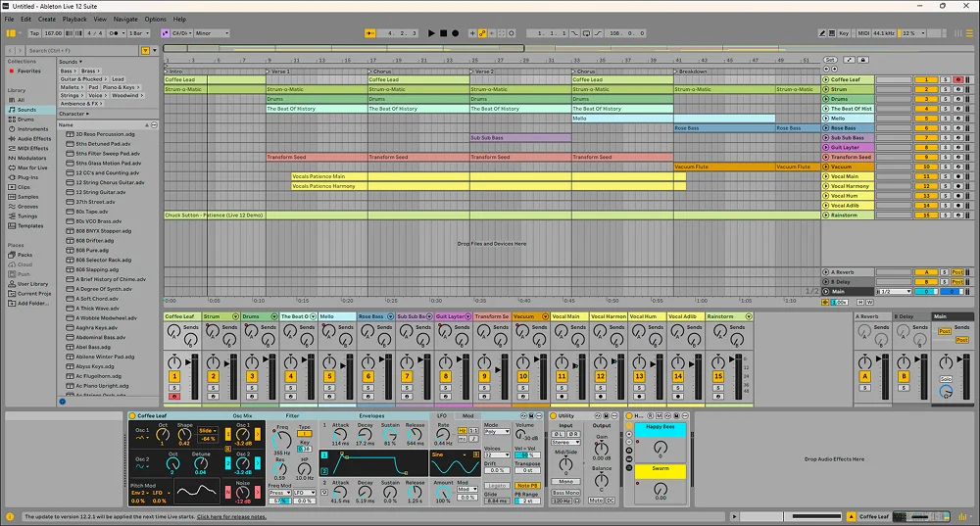Click the arrangement lock icon

(862, 60)
